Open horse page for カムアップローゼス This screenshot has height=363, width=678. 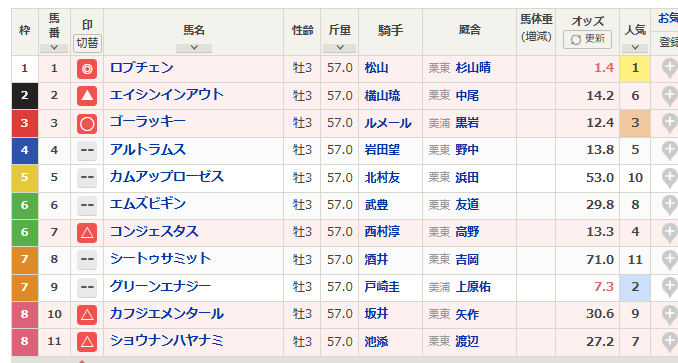click(166, 177)
